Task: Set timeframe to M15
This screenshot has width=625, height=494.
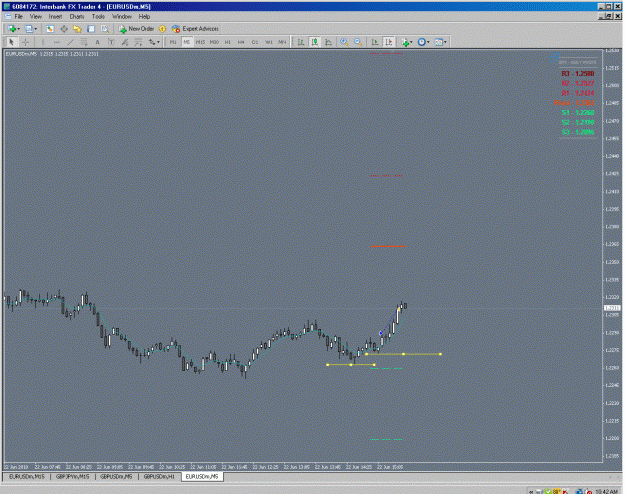Action: coord(200,42)
